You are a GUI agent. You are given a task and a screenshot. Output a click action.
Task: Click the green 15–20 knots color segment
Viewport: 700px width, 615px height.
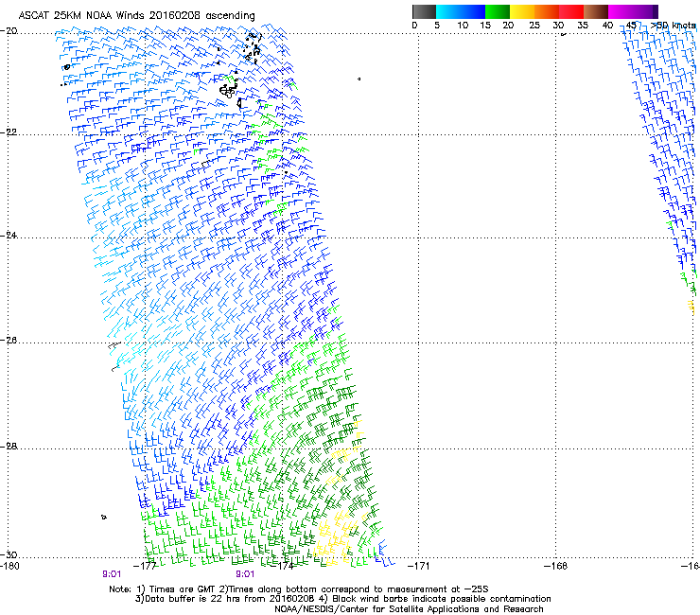498,11
